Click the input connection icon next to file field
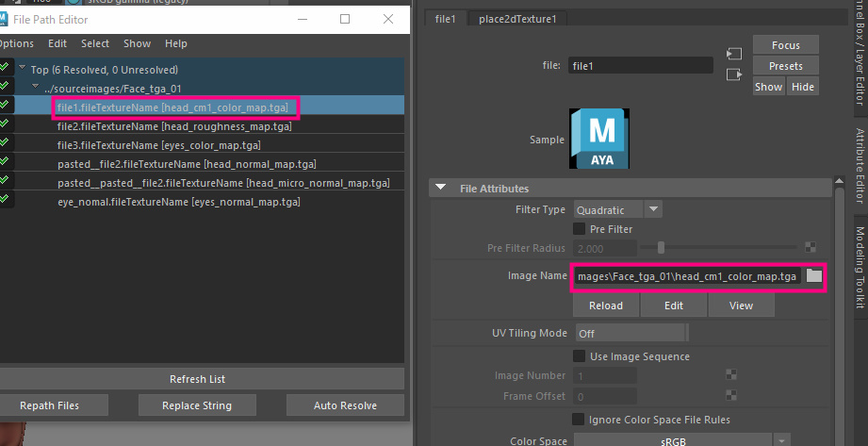 click(x=734, y=54)
